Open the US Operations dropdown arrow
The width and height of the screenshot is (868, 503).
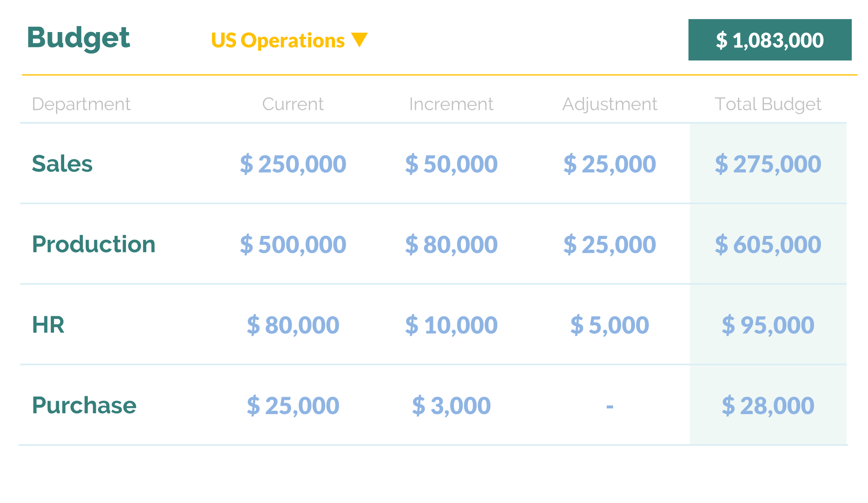[359, 40]
